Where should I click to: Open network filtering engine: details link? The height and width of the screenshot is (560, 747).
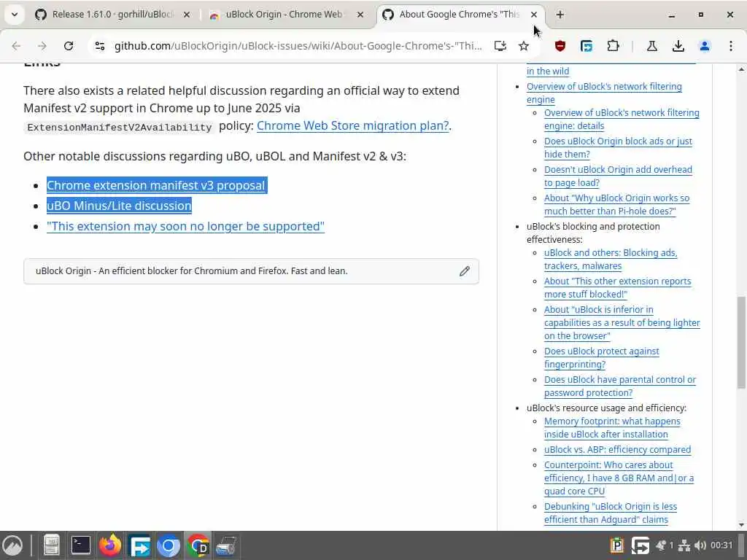click(x=622, y=119)
